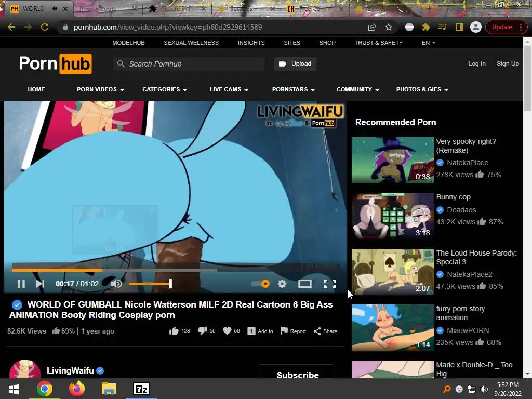
Task: Open the extensions puzzle icon
Action: point(425,27)
